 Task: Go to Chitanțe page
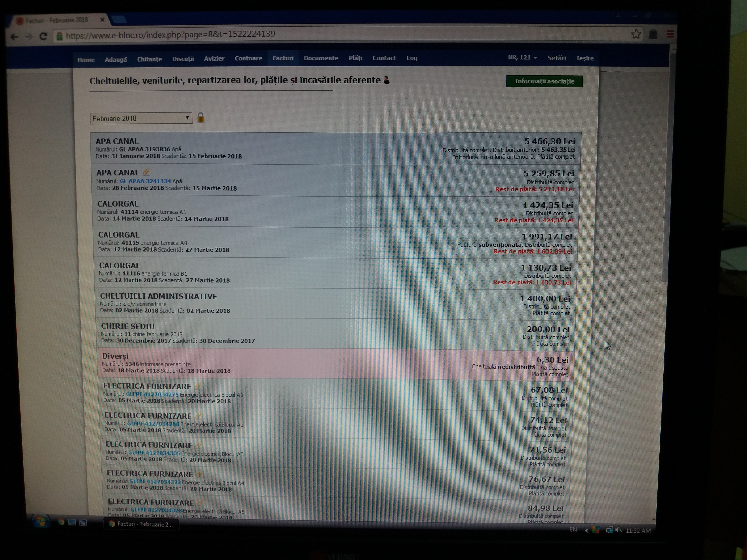tap(150, 59)
